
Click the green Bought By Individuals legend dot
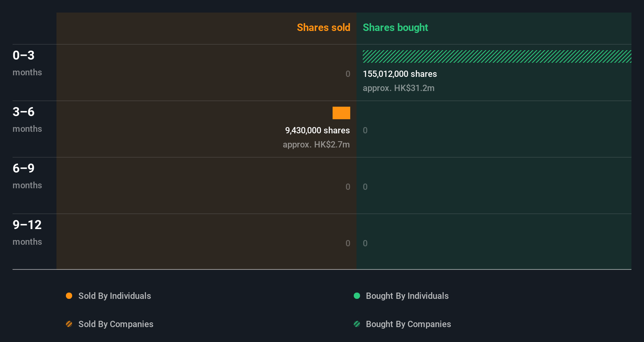(x=357, y=296)
